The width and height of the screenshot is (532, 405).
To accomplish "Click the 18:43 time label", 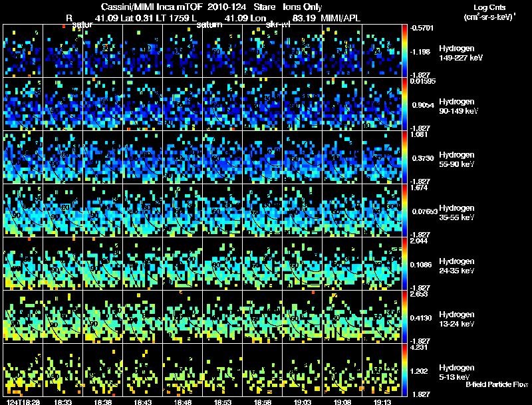I will 142,402.
